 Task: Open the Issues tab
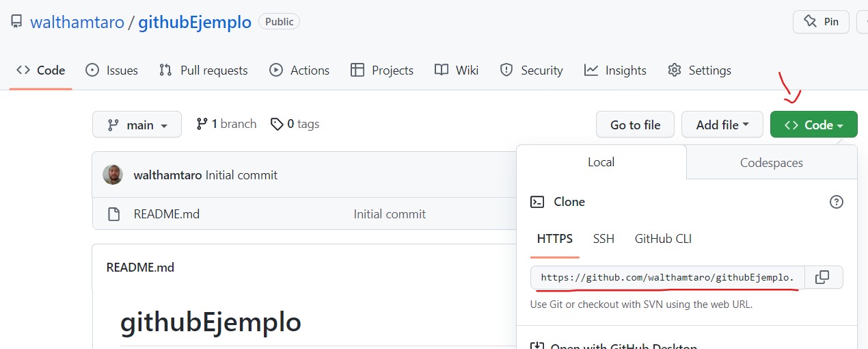[111, 70]
